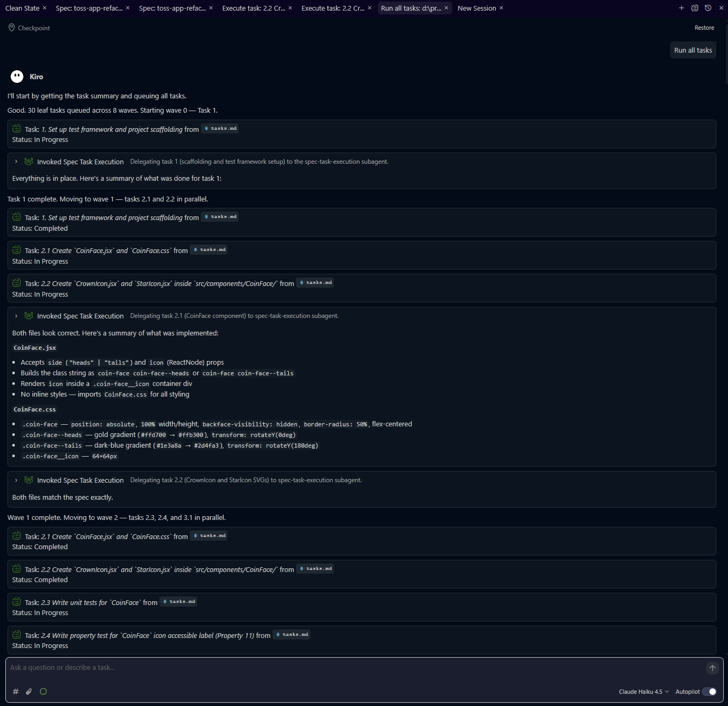
Task: Close the Run all tasks tab
Action: [x=446, y=8]
